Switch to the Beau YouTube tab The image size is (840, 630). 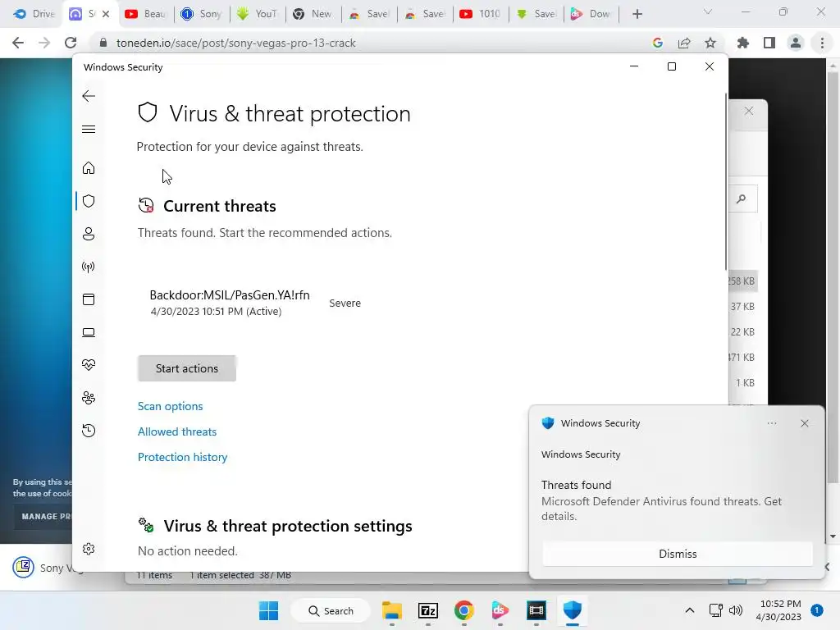(145, 14)
